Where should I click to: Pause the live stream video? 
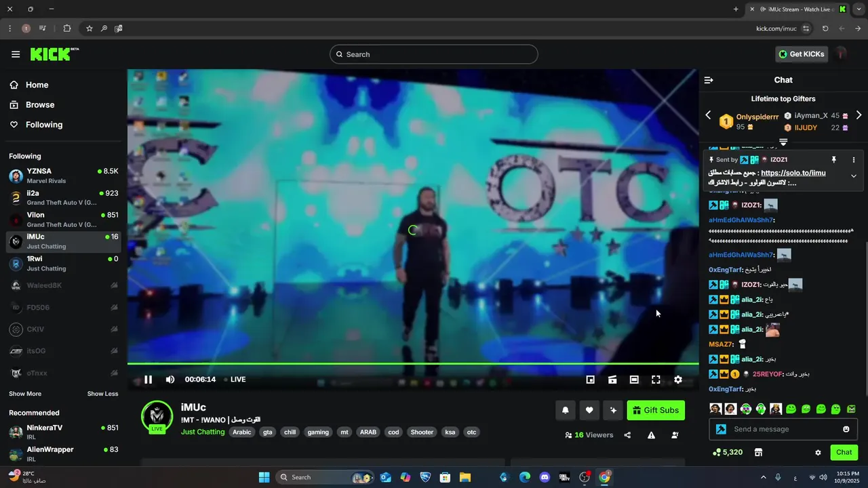click(148, 380)
